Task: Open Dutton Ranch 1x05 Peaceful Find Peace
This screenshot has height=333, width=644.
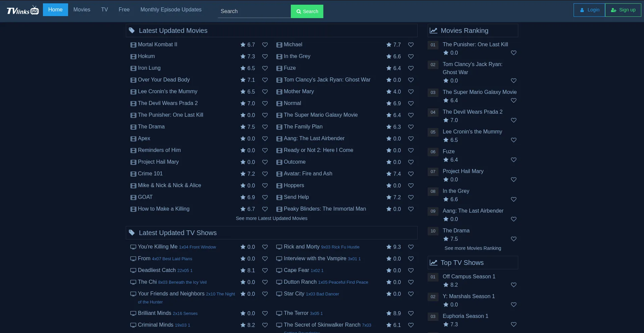Action: (326, 282)
